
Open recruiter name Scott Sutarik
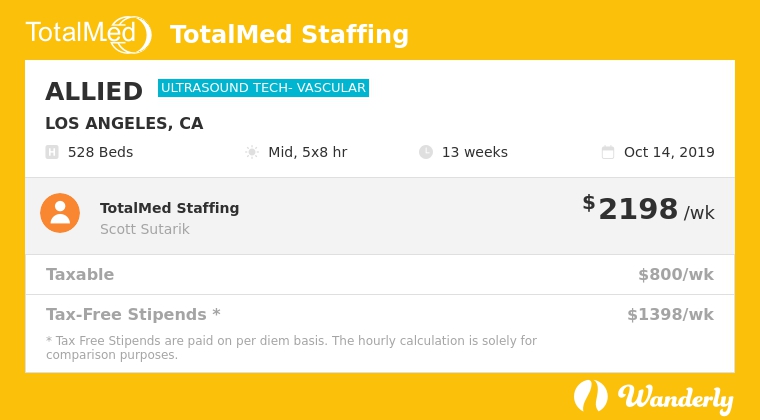click(145, 229)
